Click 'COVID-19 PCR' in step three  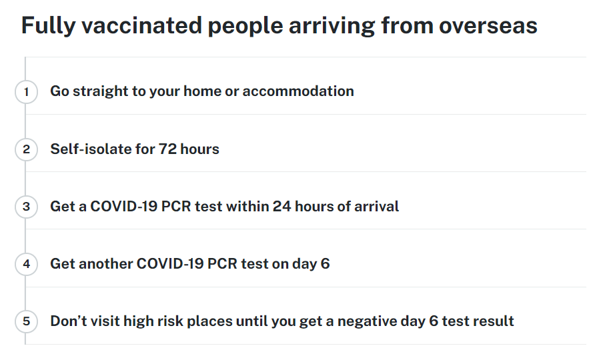click(141, 206)
